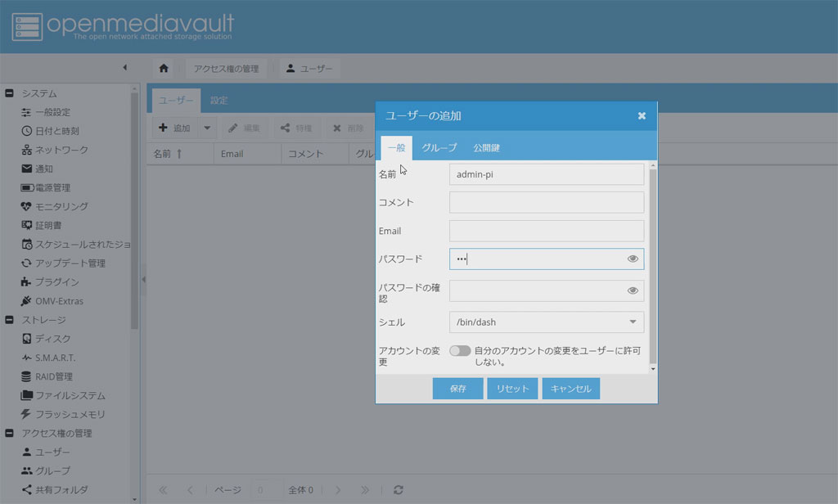Toggle the アカウントの変更 switch
Screen dimensions: 838x504
pos(460,351)
